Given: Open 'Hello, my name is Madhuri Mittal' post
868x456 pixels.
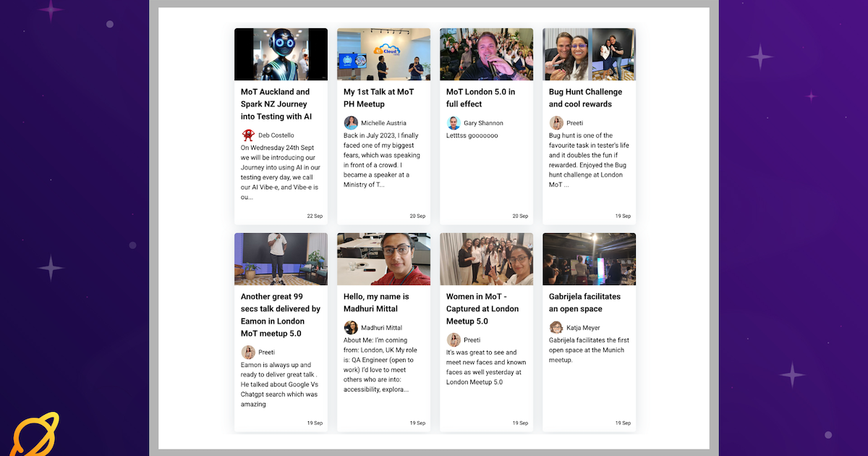Looking at the screenshot, I should (x=376, y=303).
